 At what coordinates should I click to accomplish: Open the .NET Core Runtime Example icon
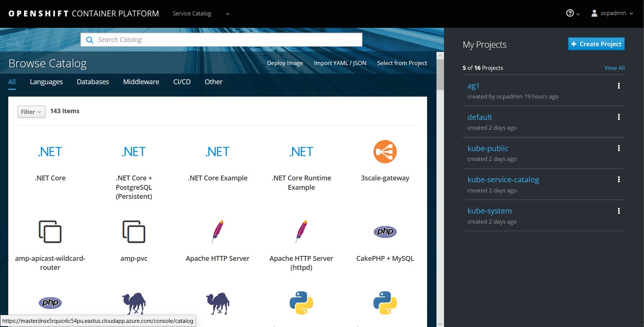(302, 152)
